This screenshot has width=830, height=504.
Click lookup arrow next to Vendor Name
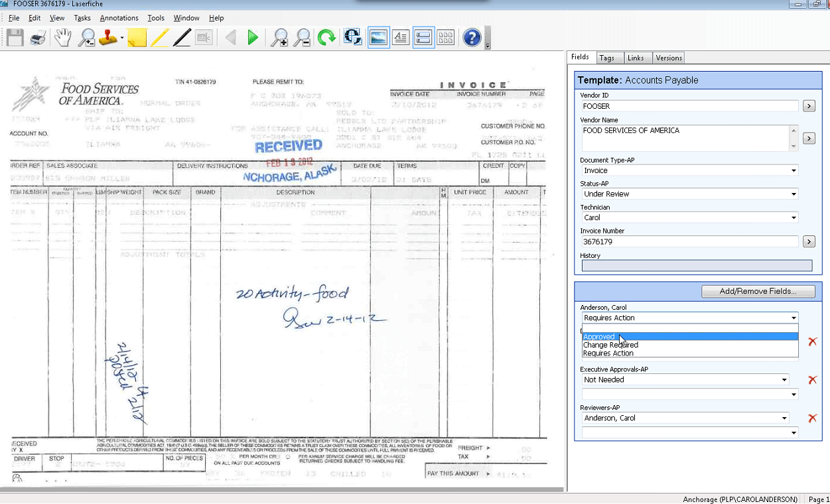click(809, 138)
